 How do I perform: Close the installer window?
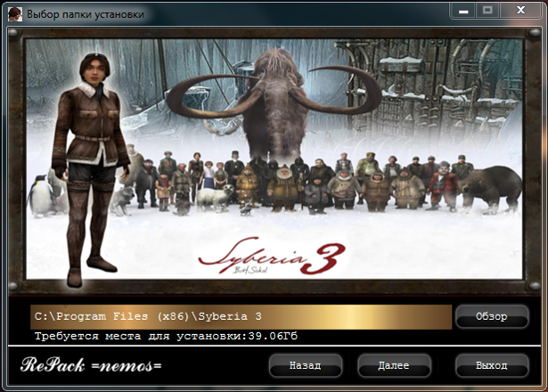pos(520,11)
